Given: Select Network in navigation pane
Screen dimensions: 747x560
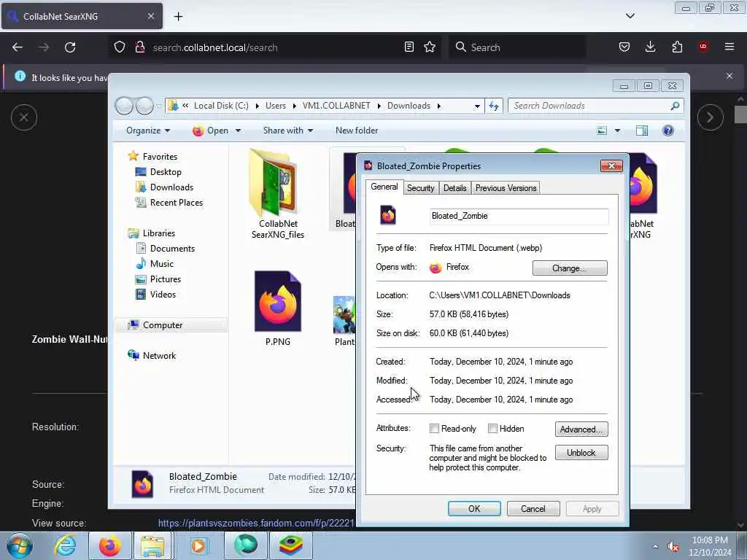Looking at the screenshot, I should click(x=159, y=356).
